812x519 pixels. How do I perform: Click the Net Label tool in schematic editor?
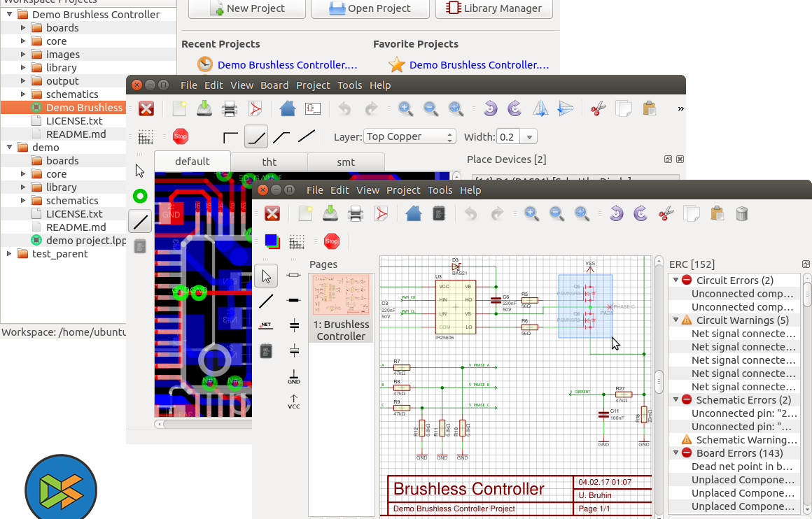pos(265,325)
